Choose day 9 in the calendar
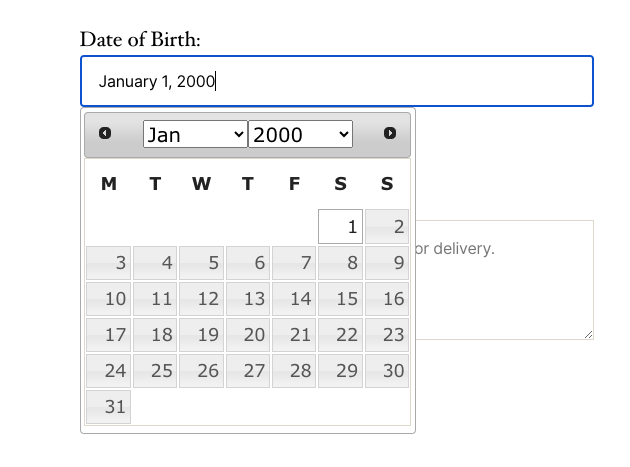630x467 pixels. pos(387,263)
